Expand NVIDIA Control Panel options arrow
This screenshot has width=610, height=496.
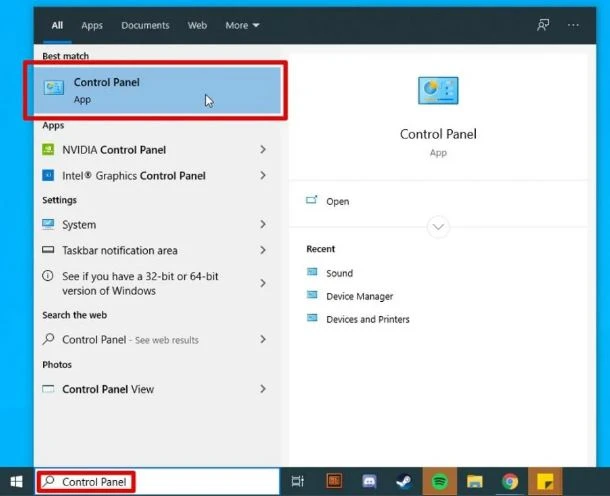pyautogui.click(x=263, y=149)
